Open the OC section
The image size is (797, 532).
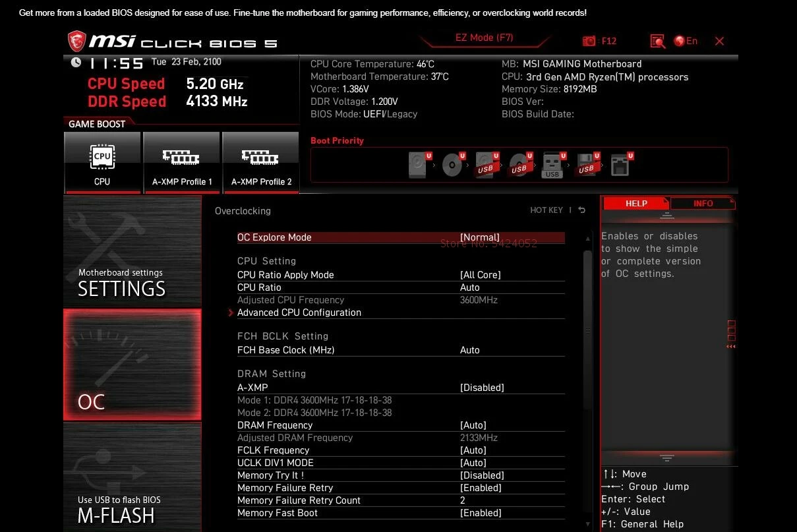click(133, 365)
